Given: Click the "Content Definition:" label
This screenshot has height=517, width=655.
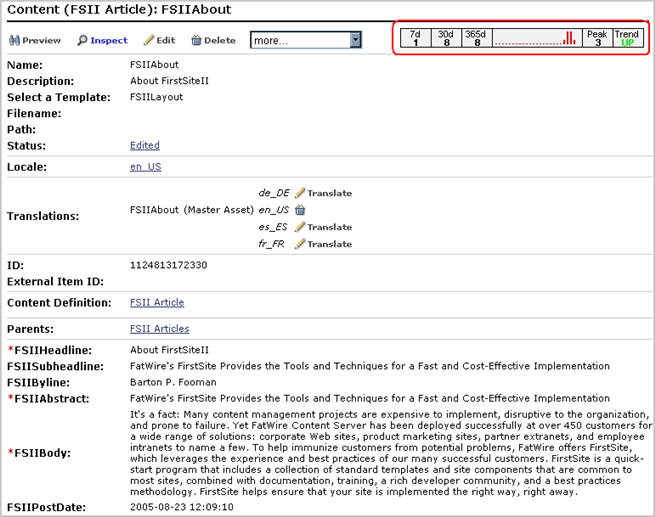Looking at the screenshot, I should 59,303.
